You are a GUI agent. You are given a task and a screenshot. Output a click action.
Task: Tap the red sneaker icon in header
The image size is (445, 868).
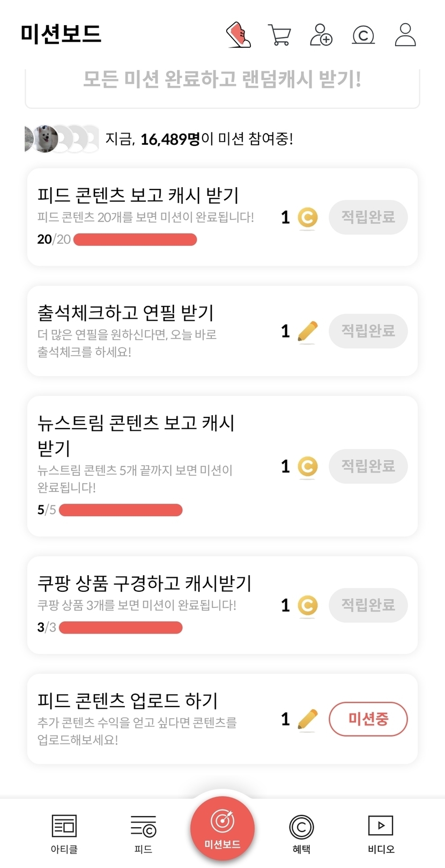[239, 35]
